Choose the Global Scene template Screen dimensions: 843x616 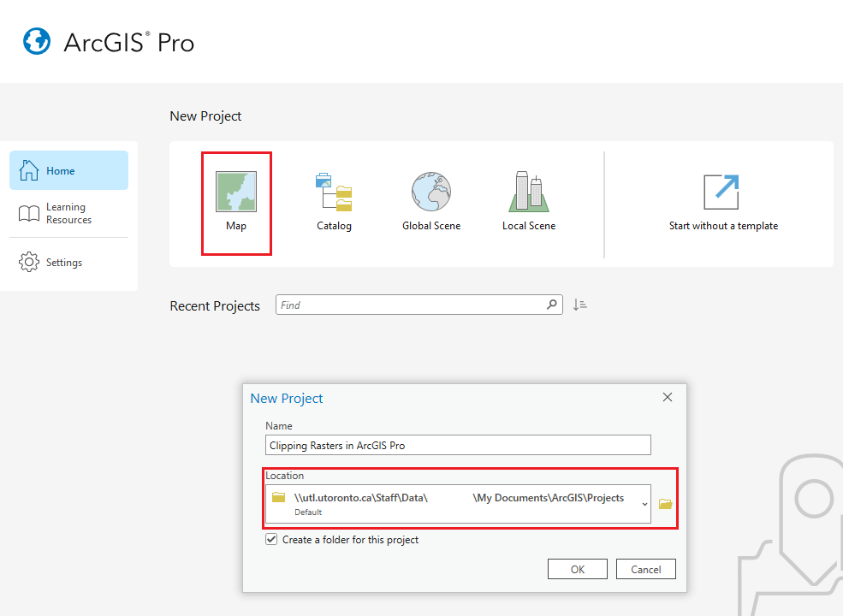click(x=430, y=198)
